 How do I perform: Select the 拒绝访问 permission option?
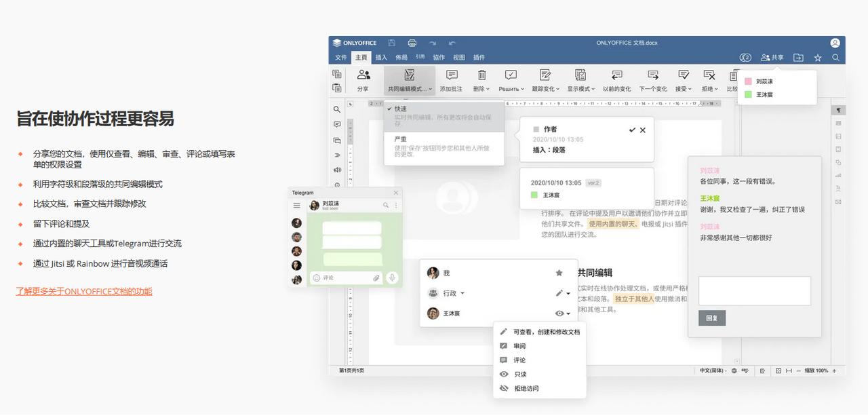pyautogui.click(x=540, y=389)
